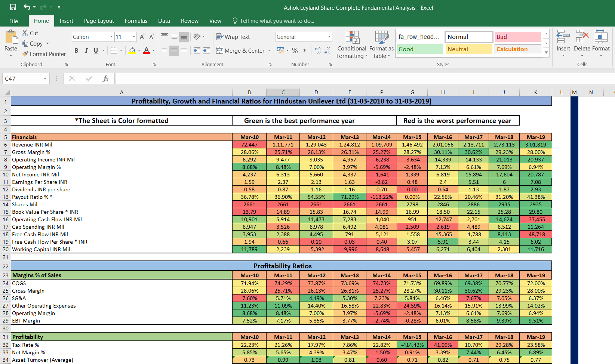
Task: Open the Copy dropdown arrow
Action: coord(47,43)
